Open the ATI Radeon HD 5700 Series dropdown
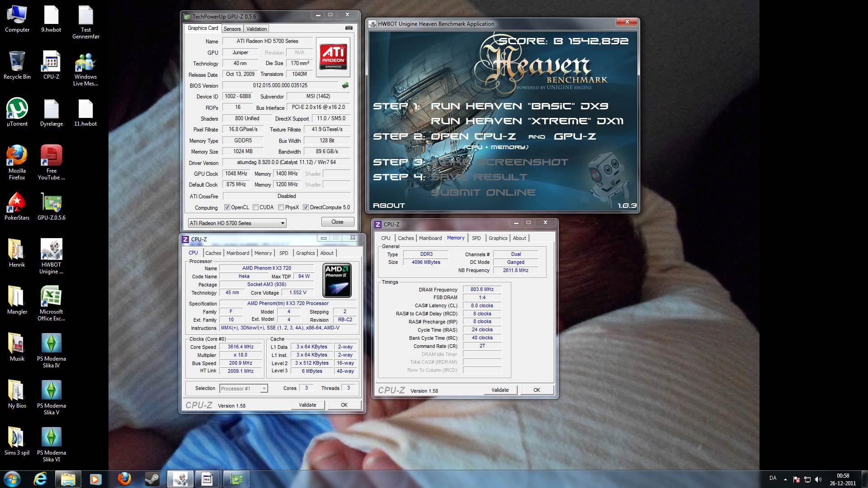 [237, 223]
